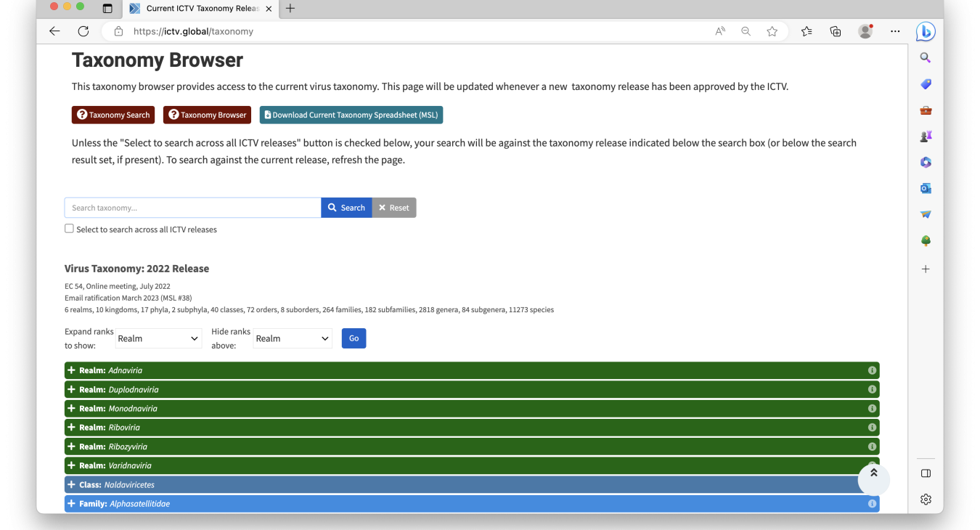Open the Drop (paper plane) sidebar icon
Image resolution: width=980 pixels, height=530 pixels.
pos(925,214)
